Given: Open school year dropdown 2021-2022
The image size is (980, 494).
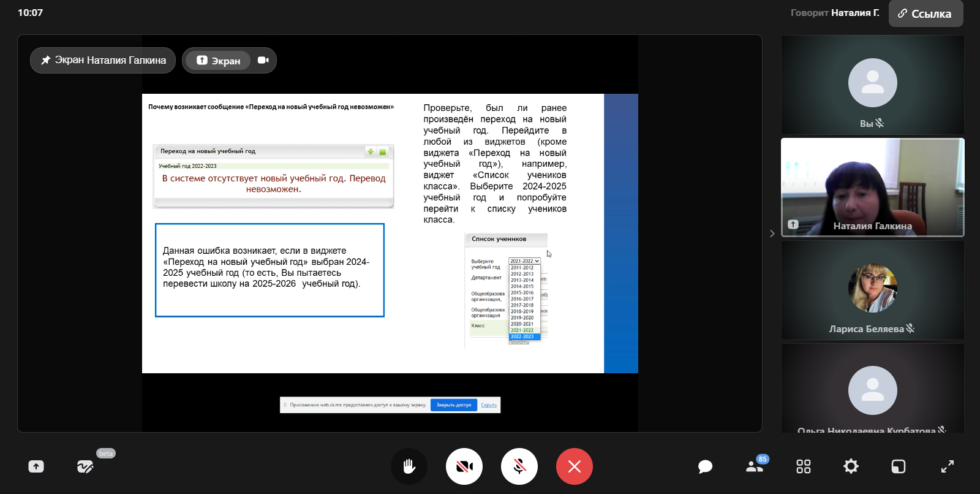Looking at the screenshot, I should click(524, 261).
